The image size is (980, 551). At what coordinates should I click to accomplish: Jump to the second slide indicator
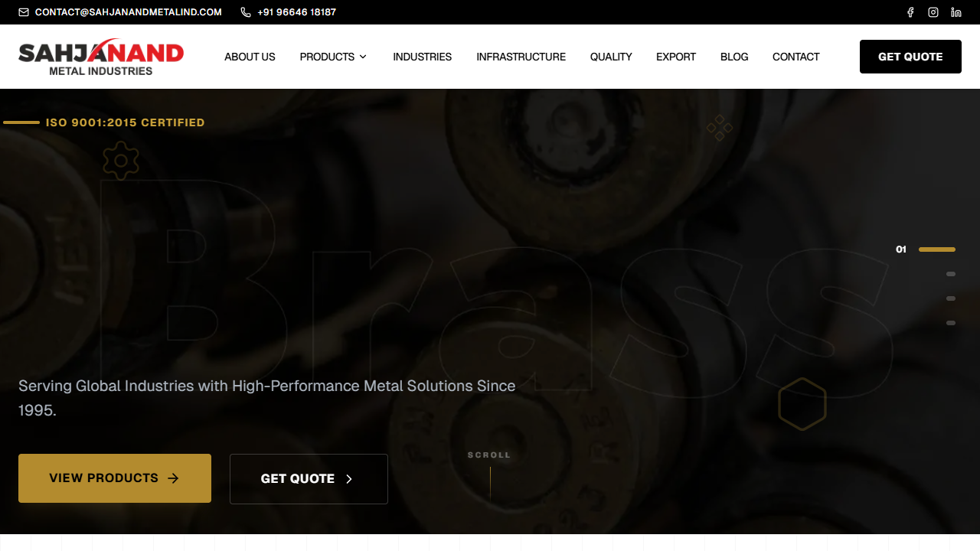click(951, 274)
